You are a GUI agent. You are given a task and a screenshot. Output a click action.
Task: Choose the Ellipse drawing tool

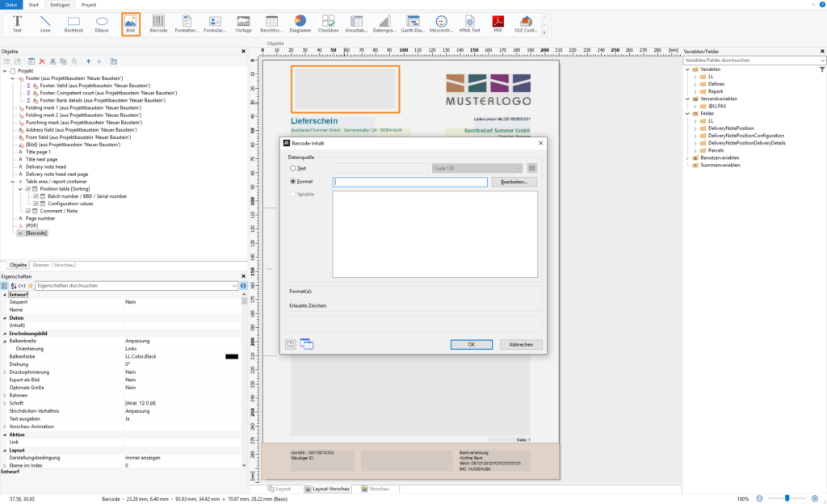pyautogui.click(x=102, y=23)
